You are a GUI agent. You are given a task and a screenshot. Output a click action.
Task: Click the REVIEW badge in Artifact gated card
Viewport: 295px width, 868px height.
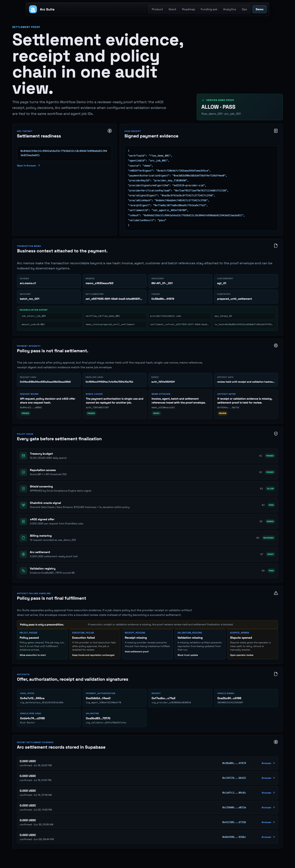click(x=222, y=413)
